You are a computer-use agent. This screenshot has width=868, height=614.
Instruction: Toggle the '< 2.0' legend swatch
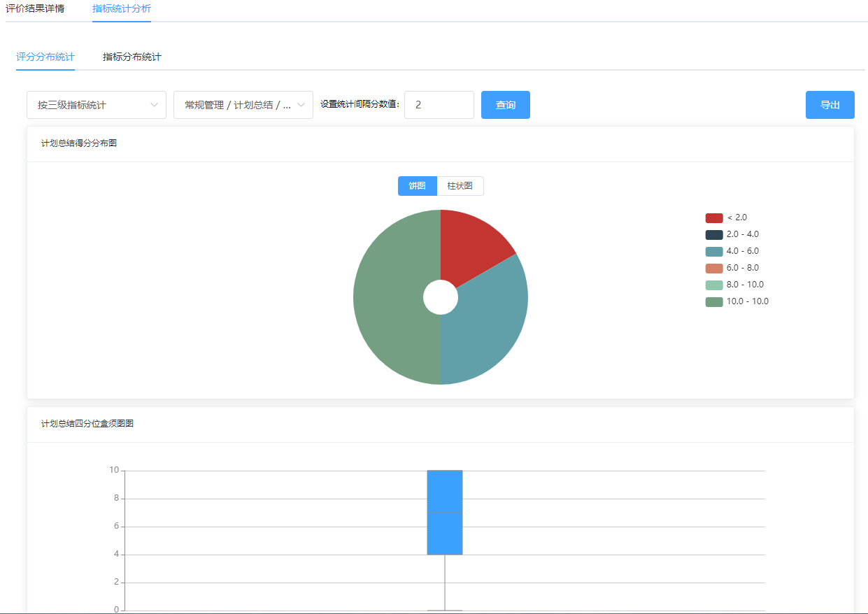click(714, 217)
